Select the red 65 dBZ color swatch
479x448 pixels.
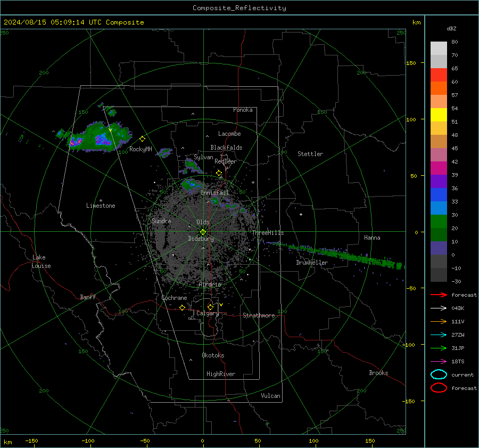click(x=439, y=75)
